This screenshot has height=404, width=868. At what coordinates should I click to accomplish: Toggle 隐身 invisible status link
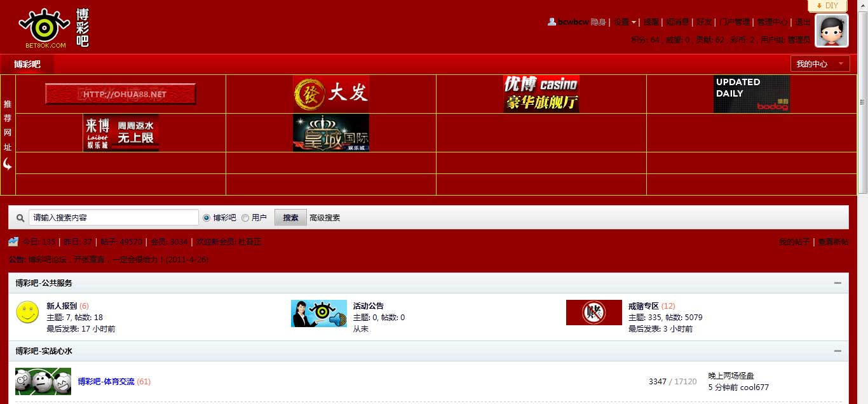point(599,22)
